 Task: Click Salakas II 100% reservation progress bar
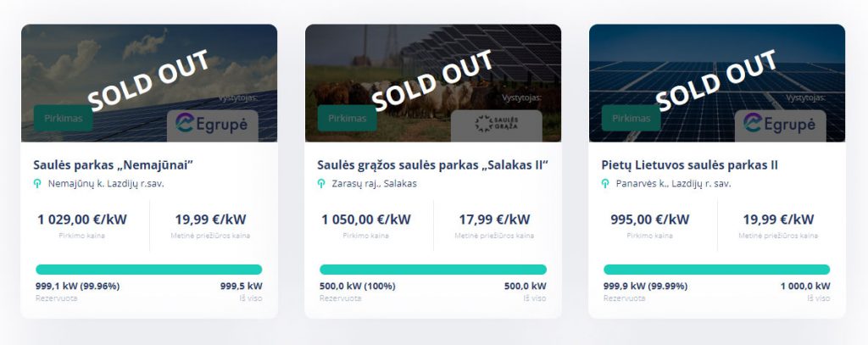click(x=432, y=270)
